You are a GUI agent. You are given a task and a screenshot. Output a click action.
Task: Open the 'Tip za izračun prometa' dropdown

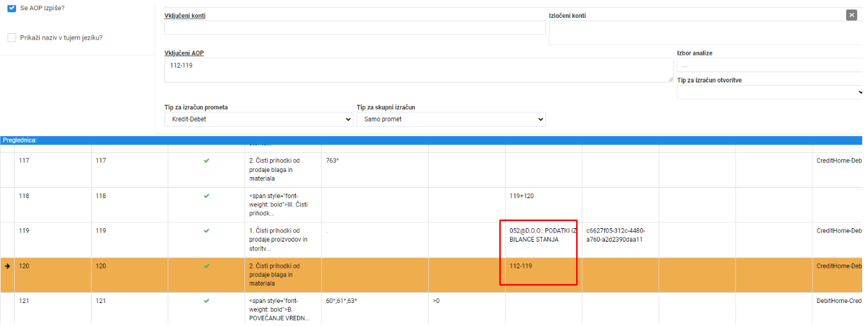pos(259,119)
